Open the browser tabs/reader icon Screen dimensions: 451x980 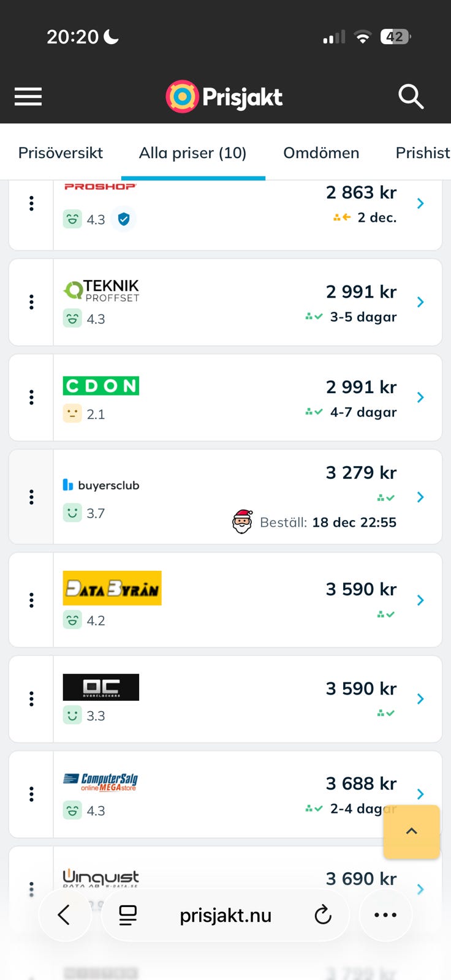click(128, 915)
